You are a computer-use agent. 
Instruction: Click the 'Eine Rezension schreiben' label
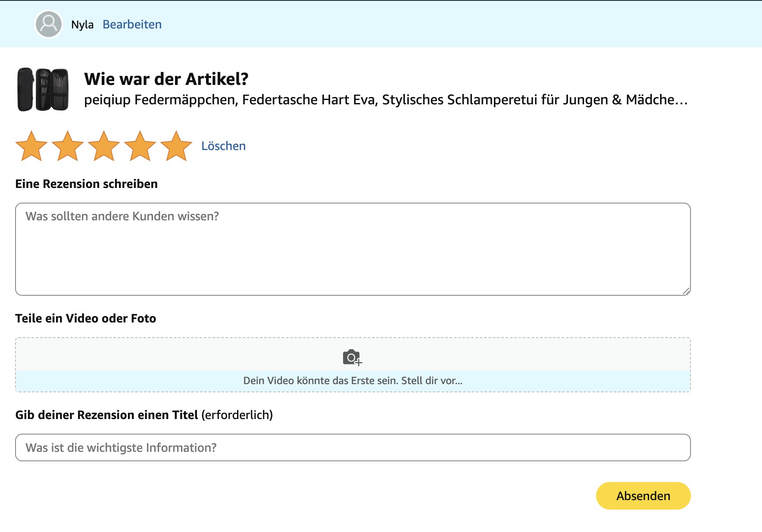(x=86, y=184)
